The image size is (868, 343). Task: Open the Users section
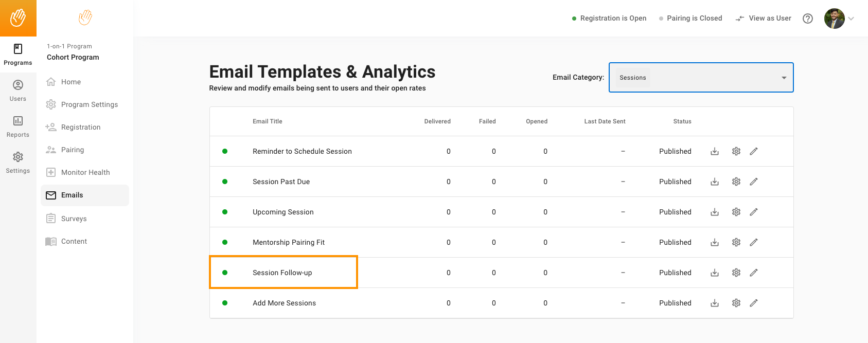[18, 91]
